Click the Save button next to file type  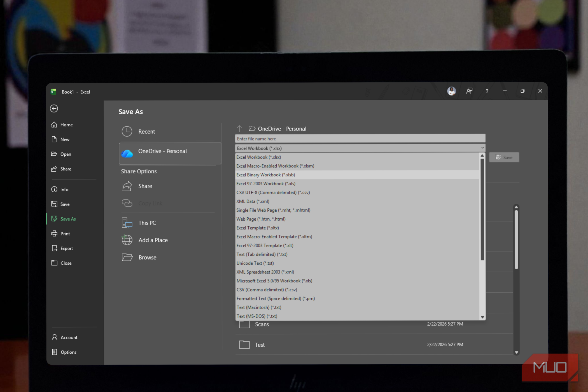[504, 157]
